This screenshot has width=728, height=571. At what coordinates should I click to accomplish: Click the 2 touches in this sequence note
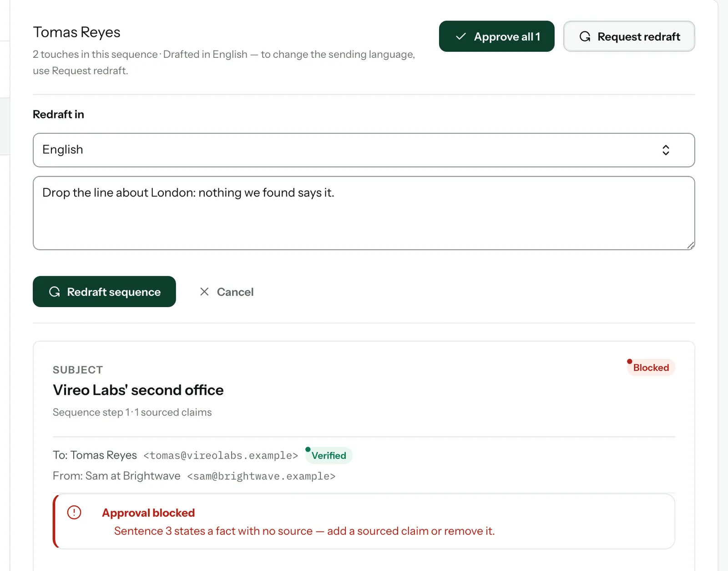223,62
